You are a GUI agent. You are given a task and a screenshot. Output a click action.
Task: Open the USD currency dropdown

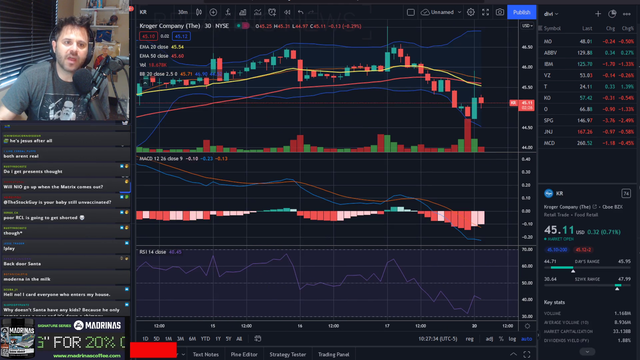[527, 26]
